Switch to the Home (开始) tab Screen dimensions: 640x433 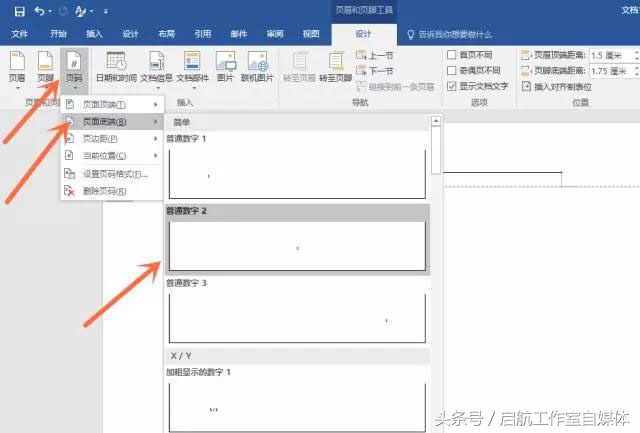point(58,34)
